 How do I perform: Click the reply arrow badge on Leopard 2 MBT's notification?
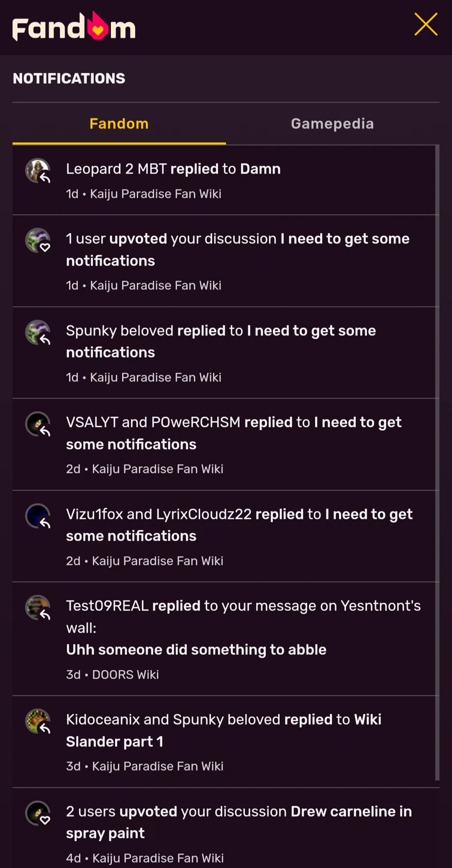[44, 177]
